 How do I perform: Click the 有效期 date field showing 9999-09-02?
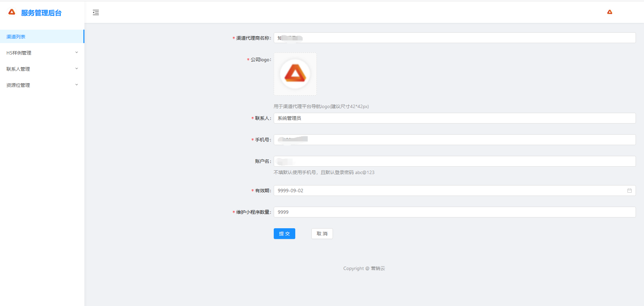point(455,191)
